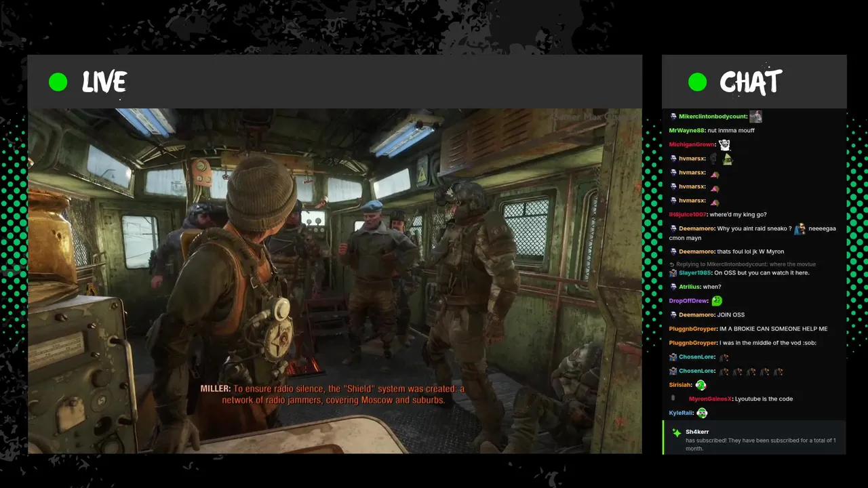Screen dimensions: 868x488
Task: Click the message 'where'd my king go?'
Action: [738, 215]
